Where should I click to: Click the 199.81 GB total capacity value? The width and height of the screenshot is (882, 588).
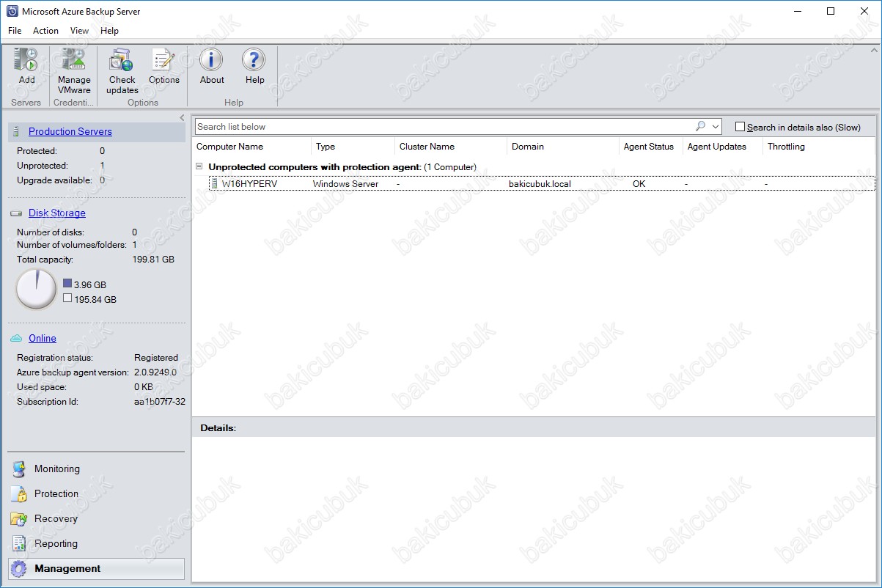pos(154,260)
